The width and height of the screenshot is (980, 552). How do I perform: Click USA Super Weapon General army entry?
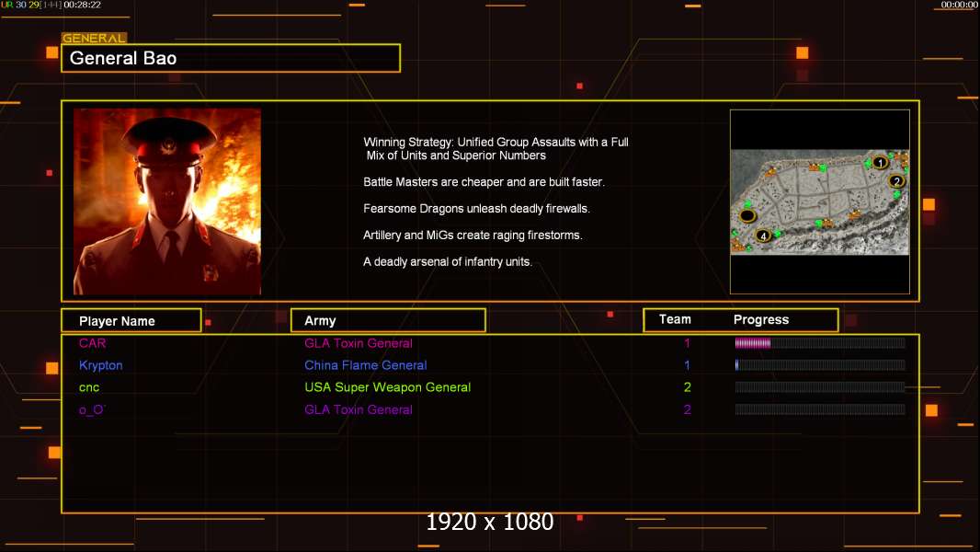pos(388,387)
